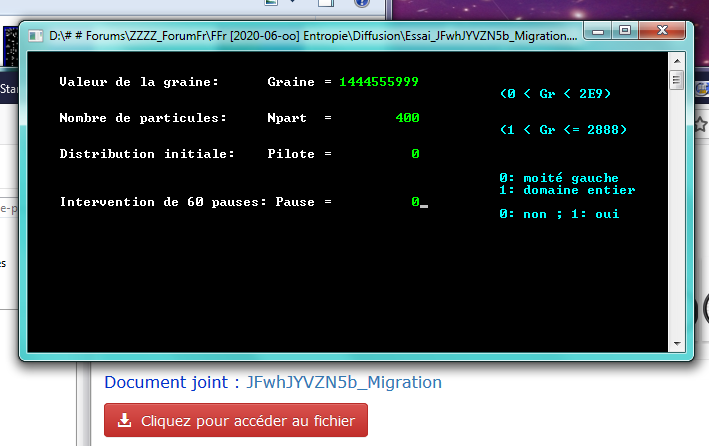Click the 'Intervention de 60 pauses:' label

tap(163, 202)
